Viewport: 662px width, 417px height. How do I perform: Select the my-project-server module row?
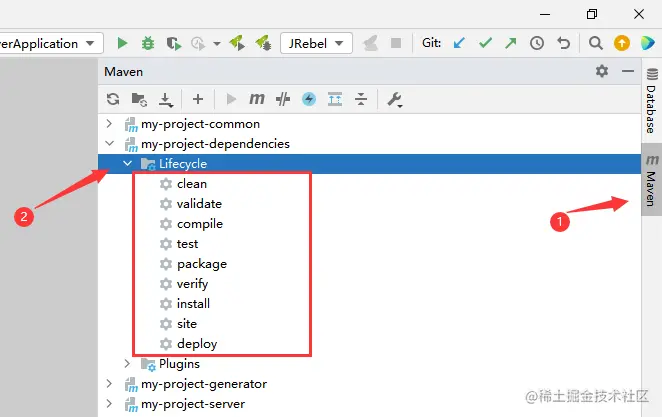(x=369, y=403)
